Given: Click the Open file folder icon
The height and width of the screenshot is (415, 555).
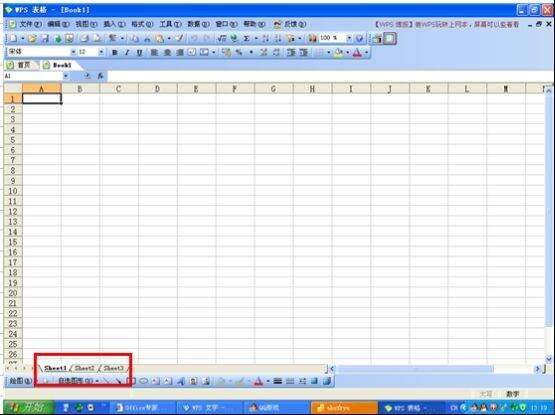Looking at the screenshot, I should coord(32,38).
